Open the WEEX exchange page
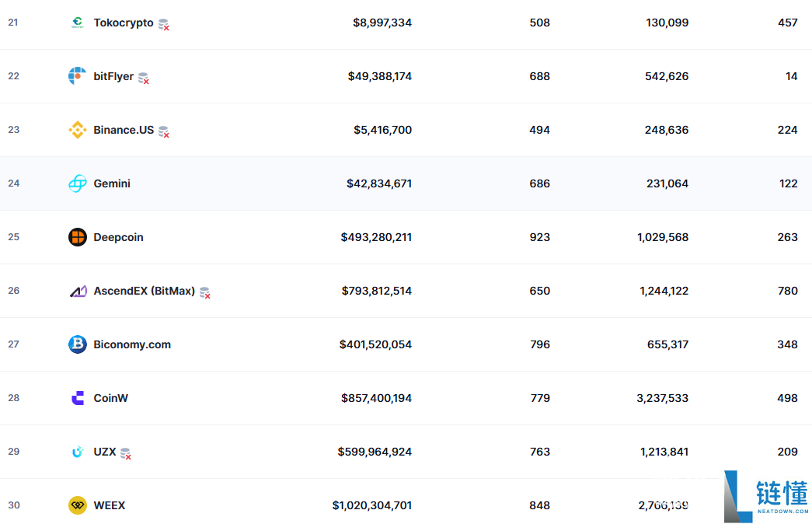Viewport: 812px width, 524px height. click(x=110, y=505)
